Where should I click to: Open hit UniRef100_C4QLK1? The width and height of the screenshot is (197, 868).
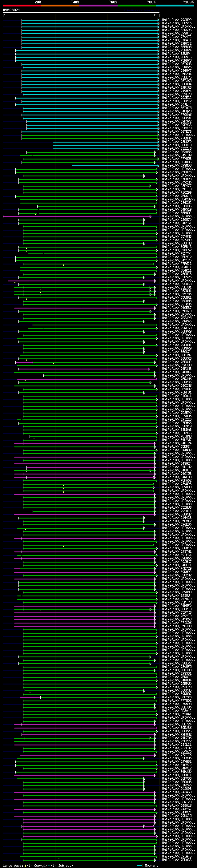(177, 565)
